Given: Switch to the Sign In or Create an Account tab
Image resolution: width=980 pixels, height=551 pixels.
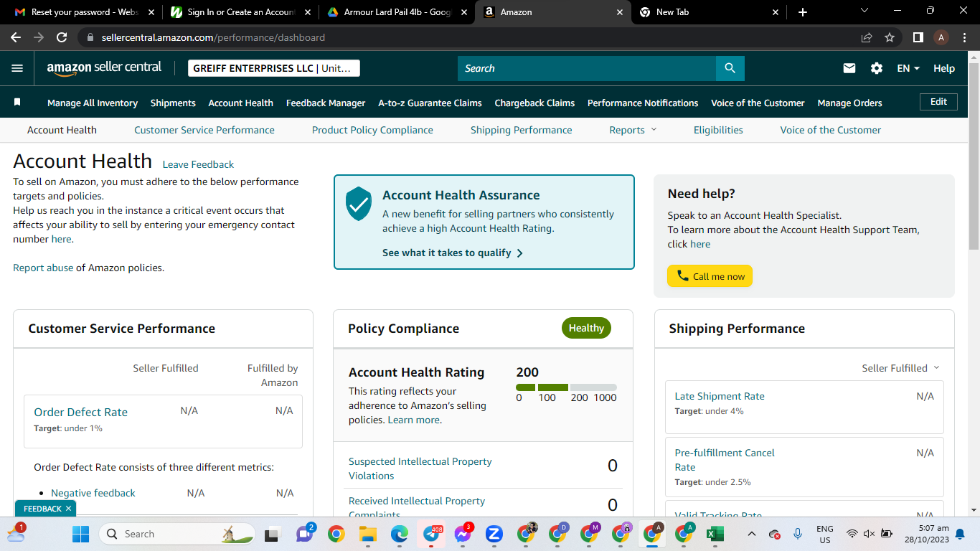Looking at the screenshot, I should coord(241,12).
